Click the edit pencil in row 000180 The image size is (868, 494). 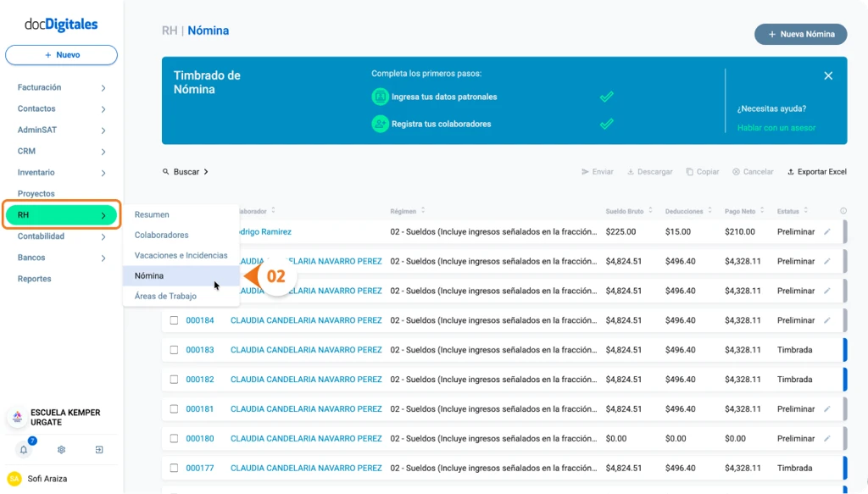827,438
